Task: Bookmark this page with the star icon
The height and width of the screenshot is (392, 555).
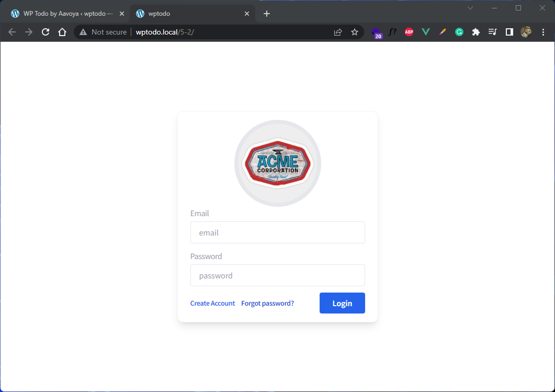Action: tap(355, 32)
